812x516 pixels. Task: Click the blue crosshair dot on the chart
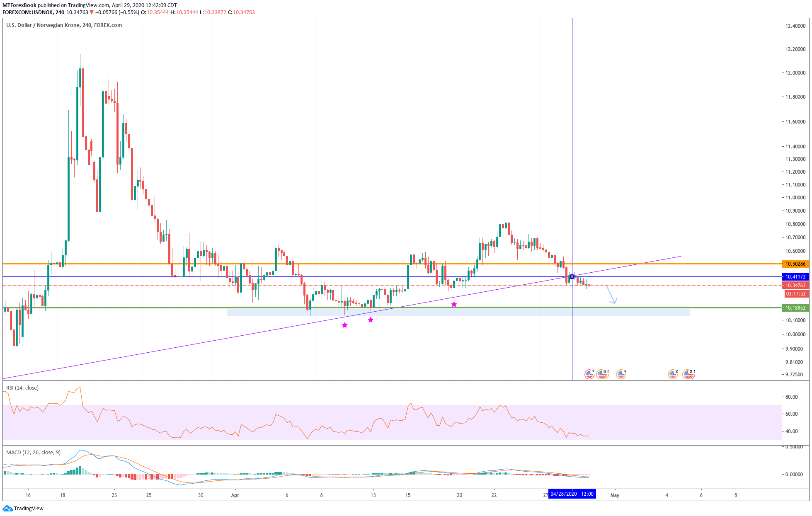coord(572,277)
